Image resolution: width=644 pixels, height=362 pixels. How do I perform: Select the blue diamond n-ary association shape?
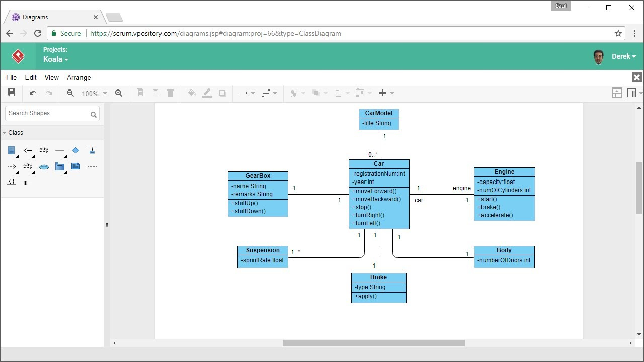[75, 150]
